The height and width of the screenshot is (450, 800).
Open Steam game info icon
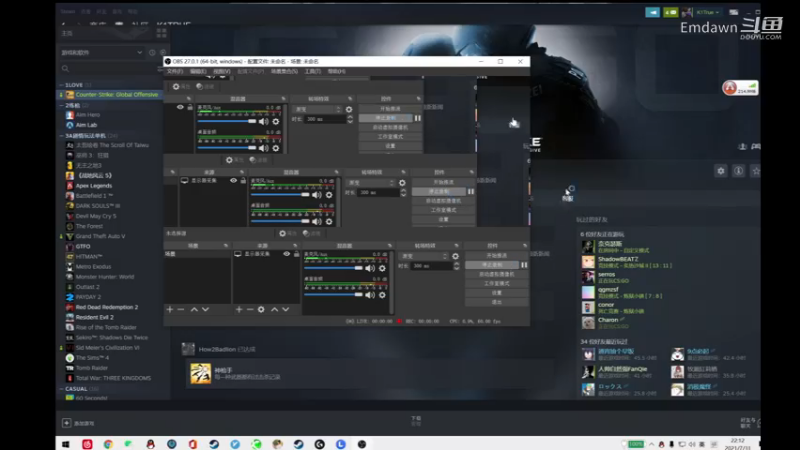[x=738, y=171]
